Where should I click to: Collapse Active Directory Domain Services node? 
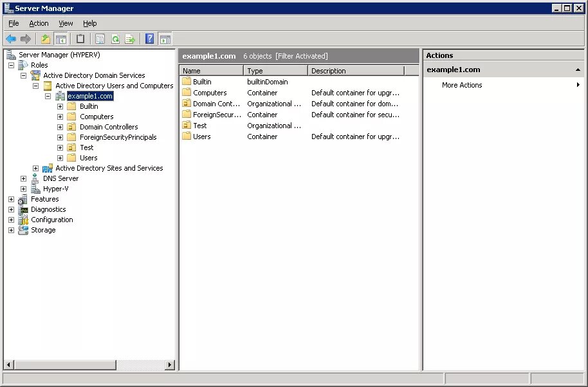coord(23,75)
